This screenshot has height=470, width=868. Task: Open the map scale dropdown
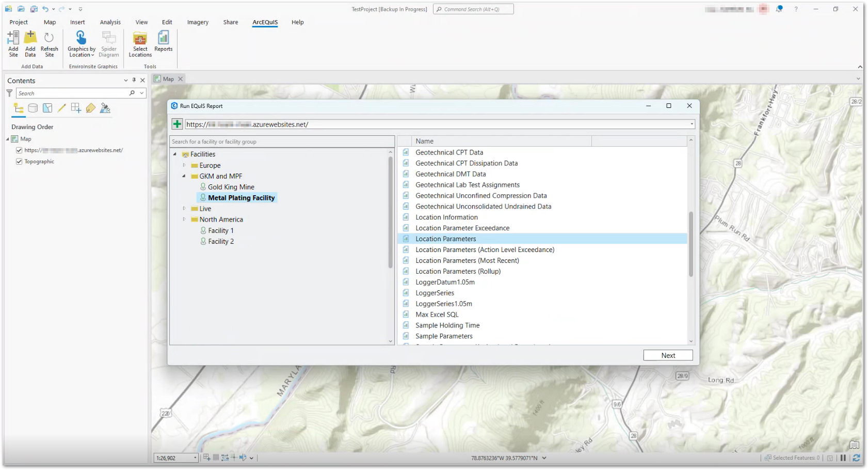point(195,458)
